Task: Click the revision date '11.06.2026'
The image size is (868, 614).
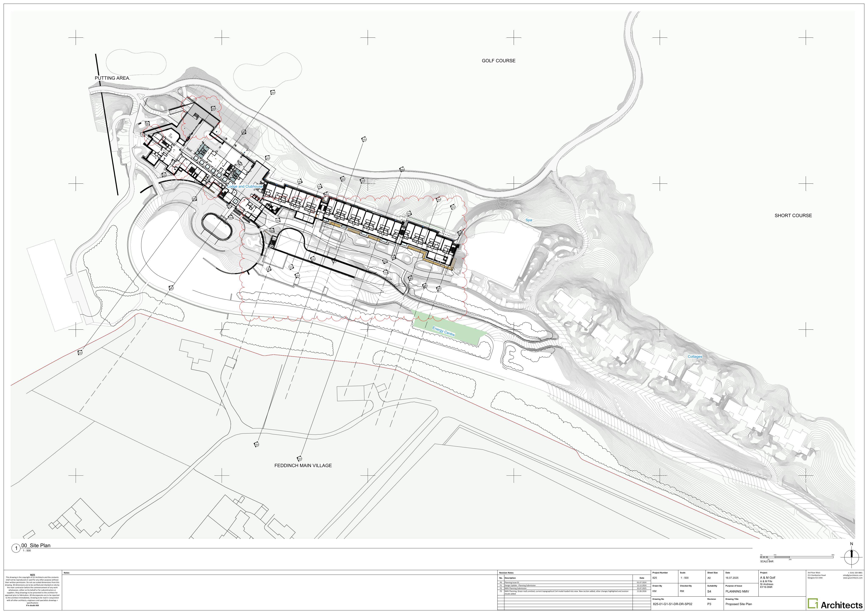Action: point(641,591)
